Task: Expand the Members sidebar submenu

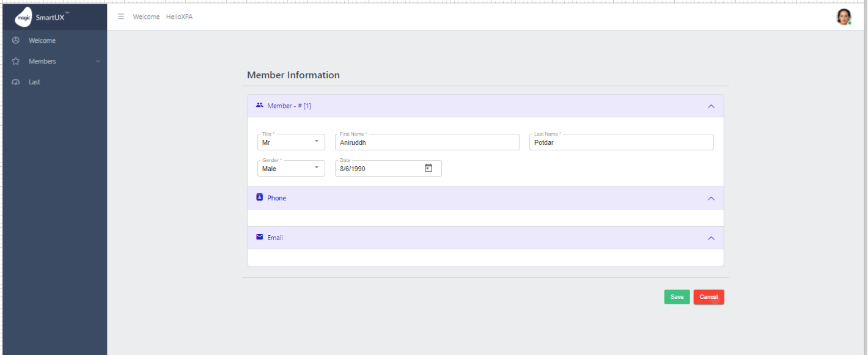Action: point(98,61)
